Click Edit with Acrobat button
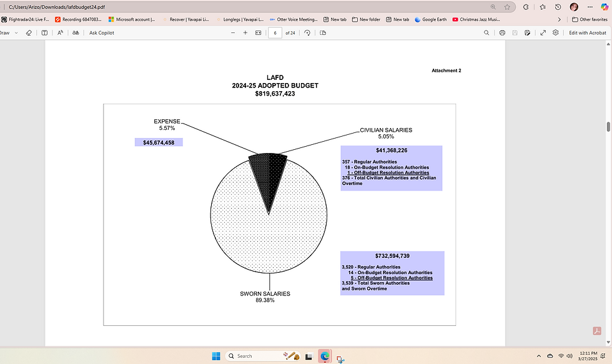Screen dimensions: 612x364 point(588,32)
